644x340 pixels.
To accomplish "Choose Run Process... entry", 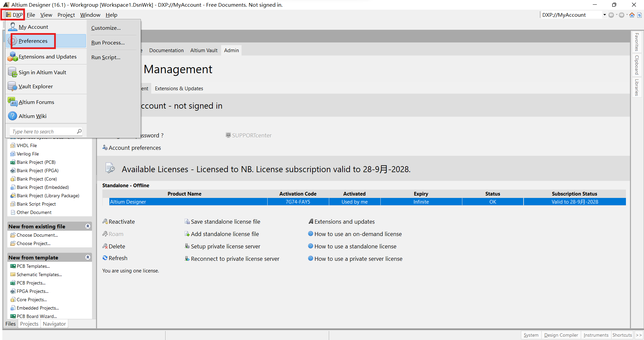I will coord(108,42).
